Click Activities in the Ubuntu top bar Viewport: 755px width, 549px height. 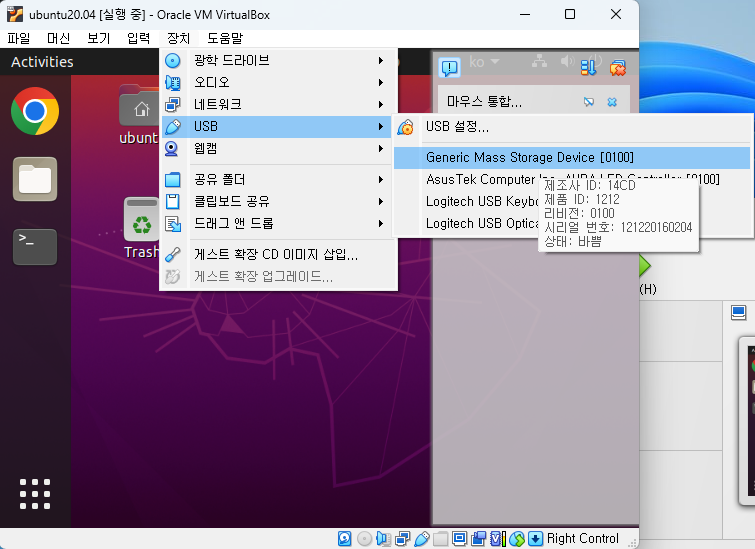(x=42, y=62)
